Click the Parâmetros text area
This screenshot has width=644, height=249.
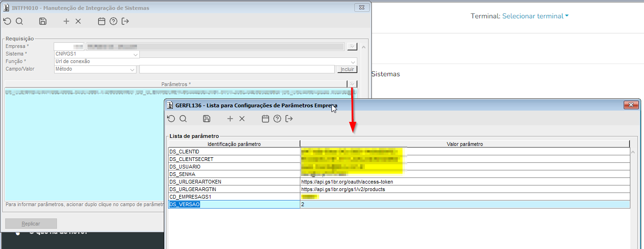point(181,145)
